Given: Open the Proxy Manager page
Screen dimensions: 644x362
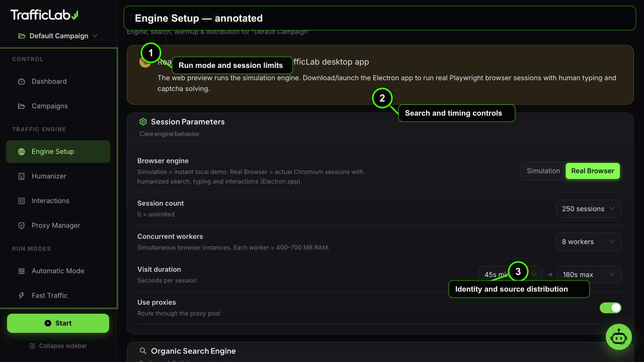Looking at the screenshot, I should coord(58,225).
